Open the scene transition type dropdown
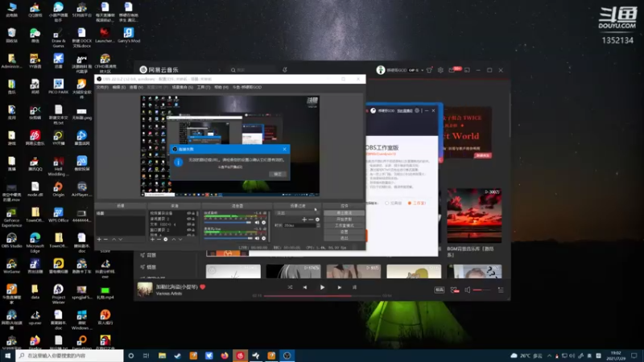This screenshot has width=644, height=362. point(297,213)
